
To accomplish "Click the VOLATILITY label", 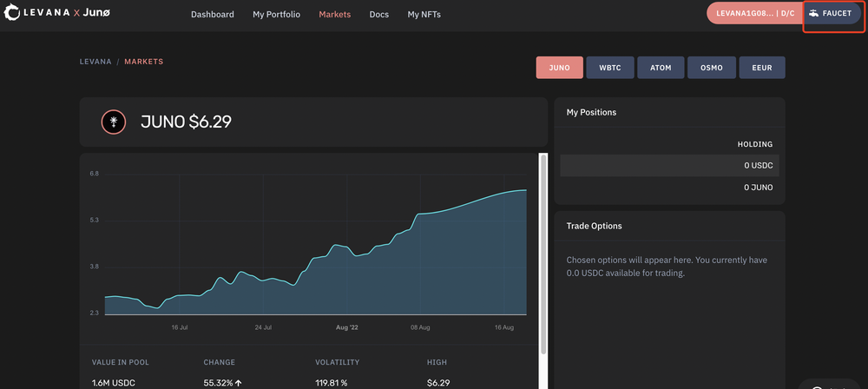I will pos(337,362).
